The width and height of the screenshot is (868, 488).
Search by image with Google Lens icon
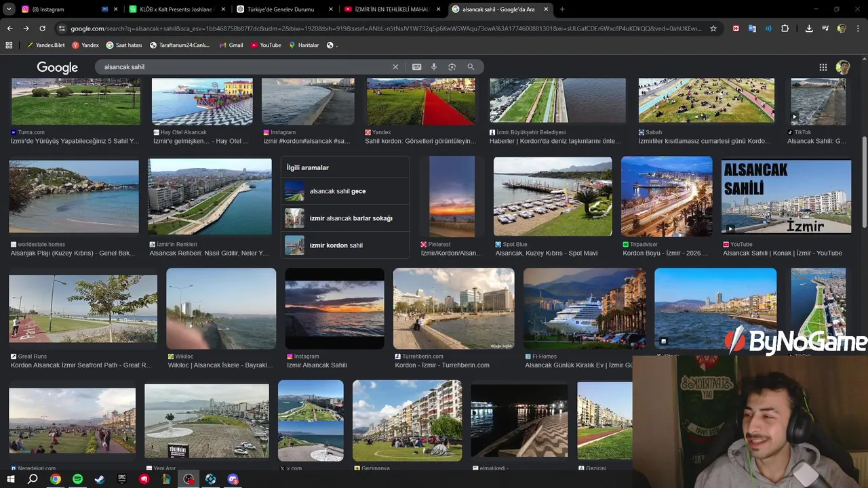(x=452, y=67)
